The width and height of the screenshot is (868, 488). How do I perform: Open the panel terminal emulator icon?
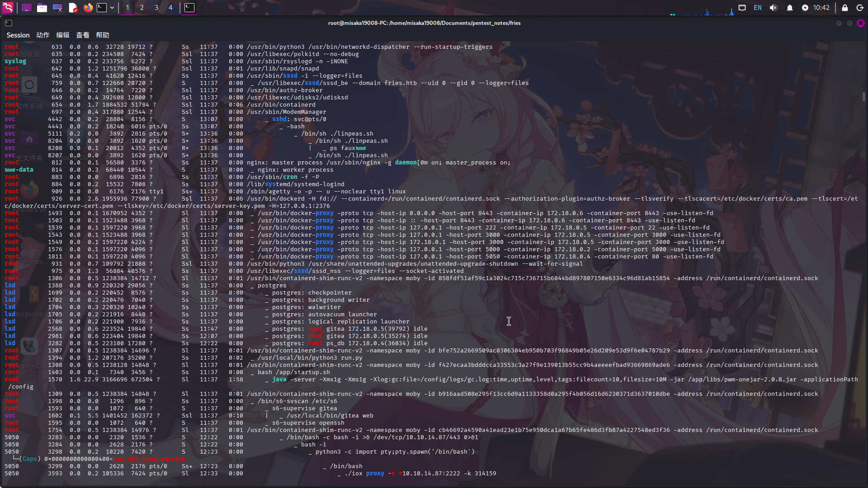102,7
